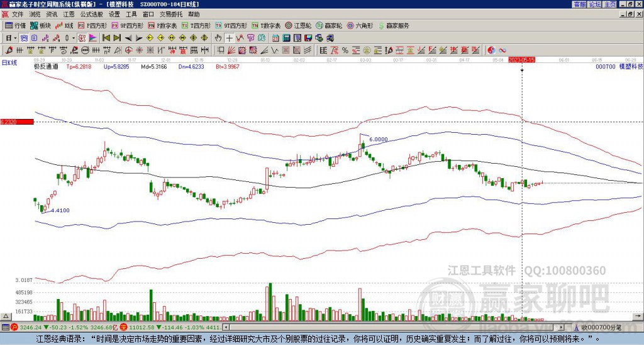The width and height of the screenshot is (644, 345).
Task: Click the black left arrow icon
Action: click(128, 38)
